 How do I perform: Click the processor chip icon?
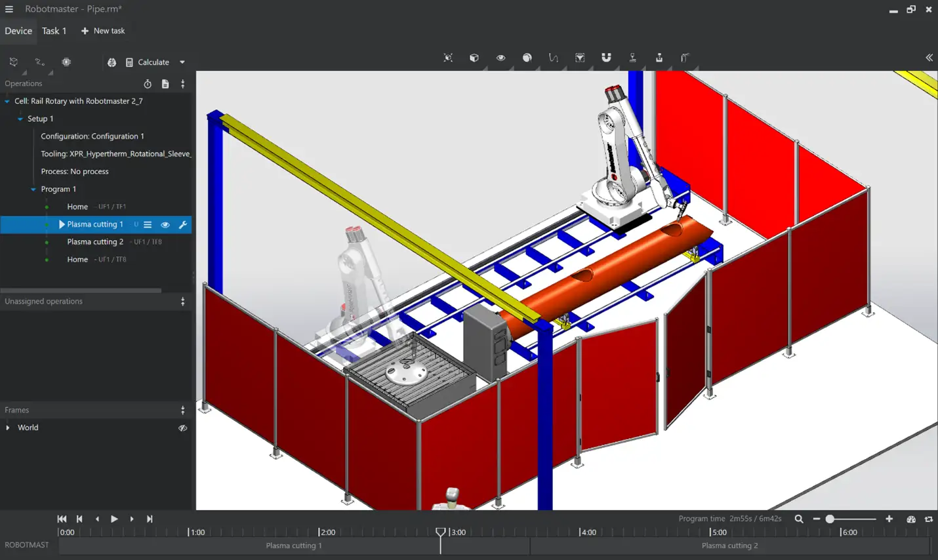(66, 62)
